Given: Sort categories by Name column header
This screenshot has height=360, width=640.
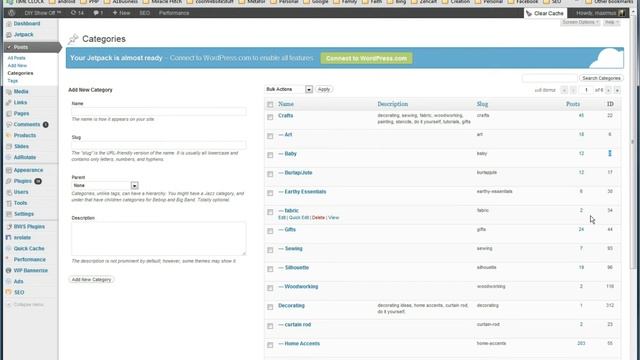Looking at the screenshot, I should pos(286,104).
